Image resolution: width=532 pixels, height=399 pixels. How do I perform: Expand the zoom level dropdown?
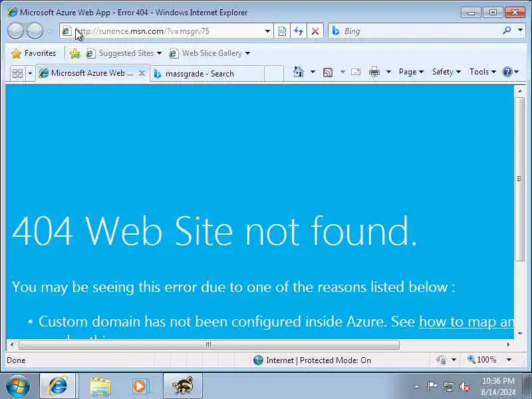[509, 360]
